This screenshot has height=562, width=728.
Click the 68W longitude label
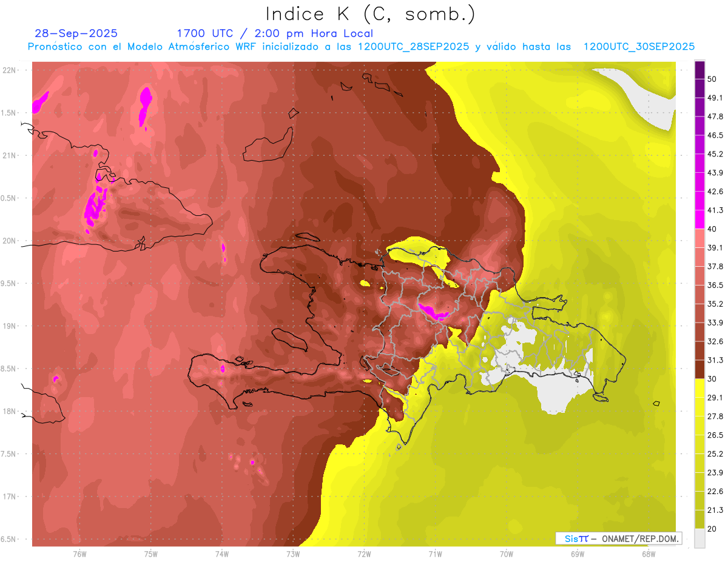point(649,554)
